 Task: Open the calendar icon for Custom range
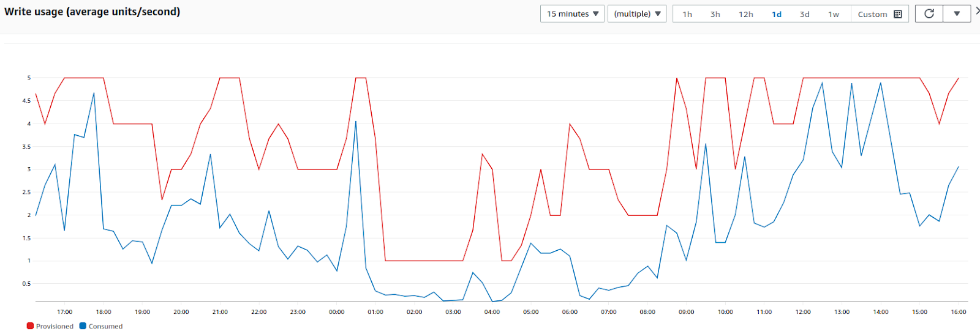tap(898, 14)
